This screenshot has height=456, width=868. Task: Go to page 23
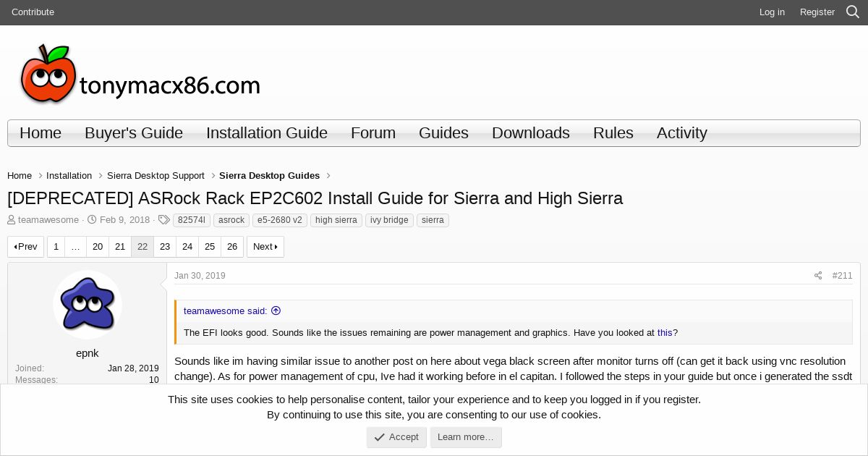(165, 247)
